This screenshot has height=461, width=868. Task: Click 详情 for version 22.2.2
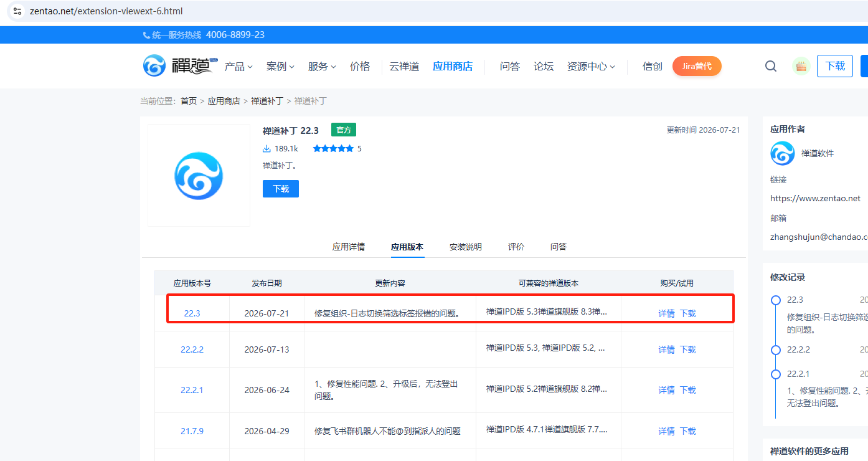(667, 349)
